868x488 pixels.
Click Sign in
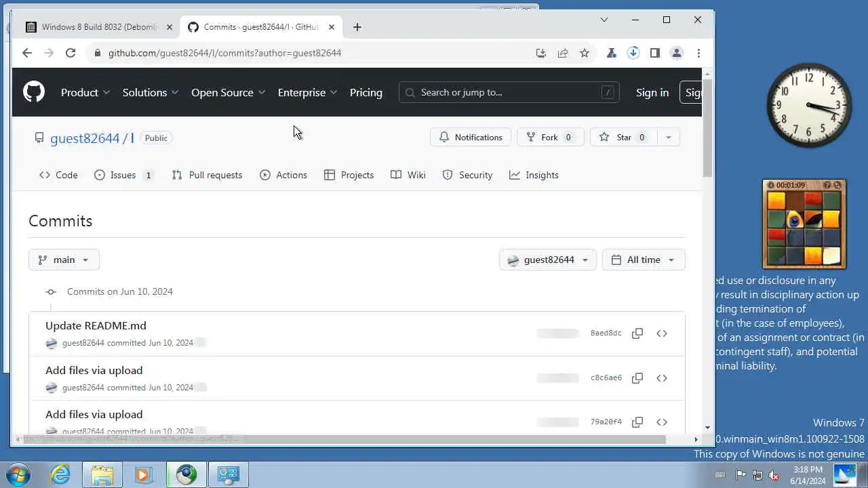click(652, 92)
